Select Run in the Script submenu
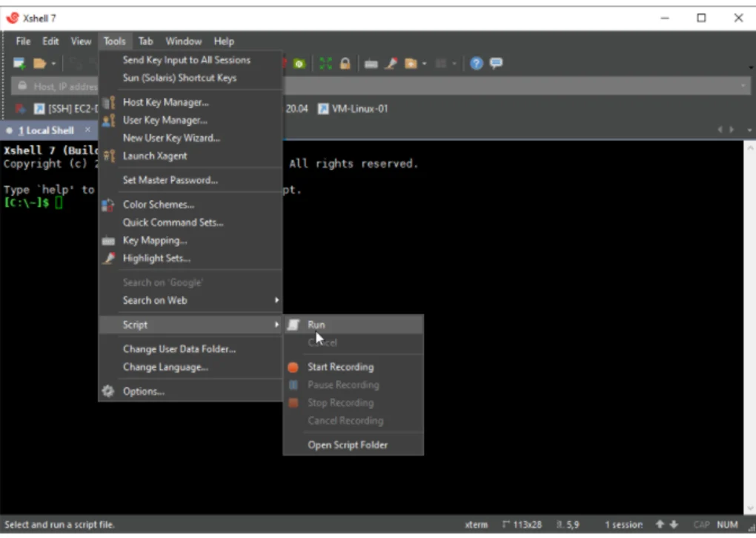756x538 pixels. [x=316, y=325]
